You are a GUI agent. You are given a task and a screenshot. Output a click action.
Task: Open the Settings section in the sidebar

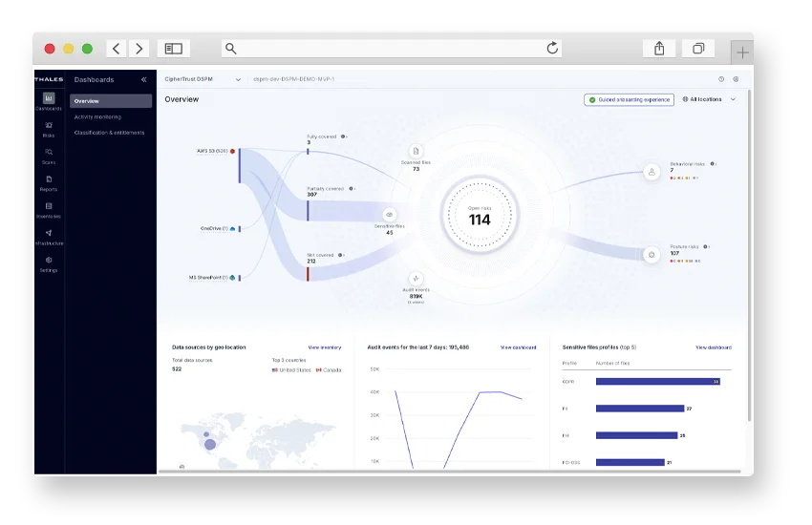point(49,263)
